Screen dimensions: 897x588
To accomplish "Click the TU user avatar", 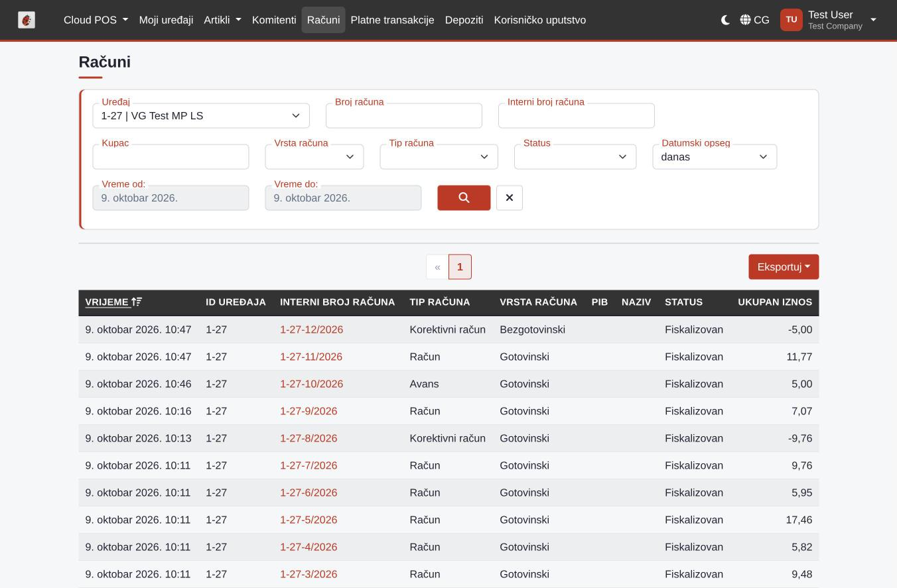I will (x=792, y=20).
